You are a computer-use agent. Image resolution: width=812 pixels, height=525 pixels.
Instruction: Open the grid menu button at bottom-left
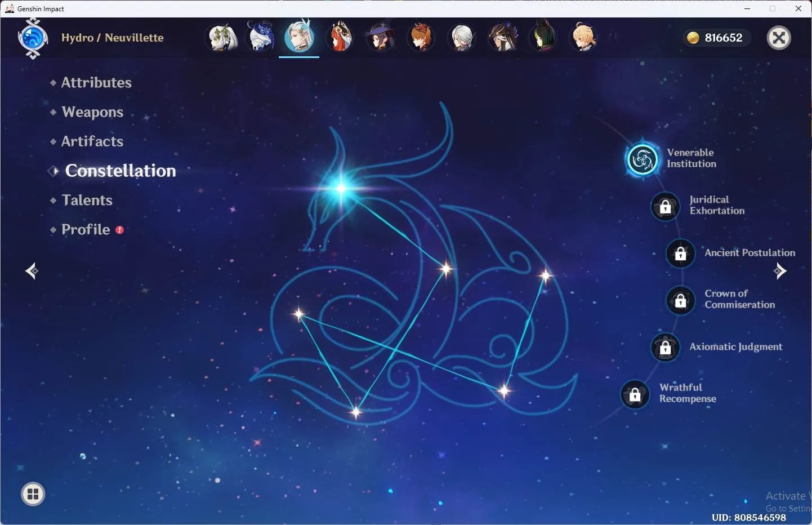point(33,494)
